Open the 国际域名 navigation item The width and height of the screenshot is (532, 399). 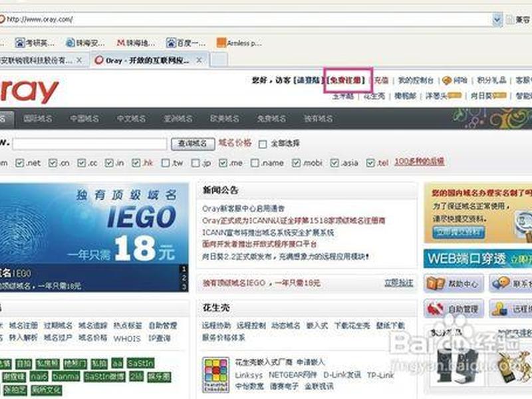pos(38,118)
